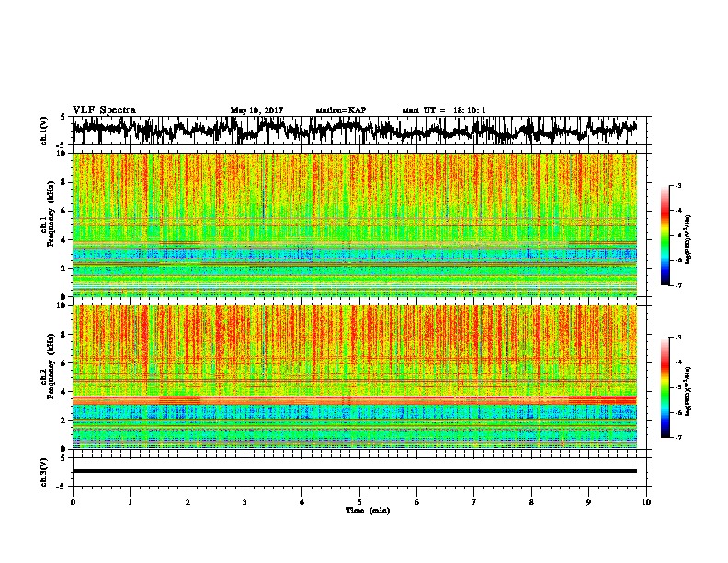The height and width of the screenshot is (563, 728).
Task: Click the "ch.1(V)" waveform axis label
Action: pyautogui.click(x=44, y=131)
